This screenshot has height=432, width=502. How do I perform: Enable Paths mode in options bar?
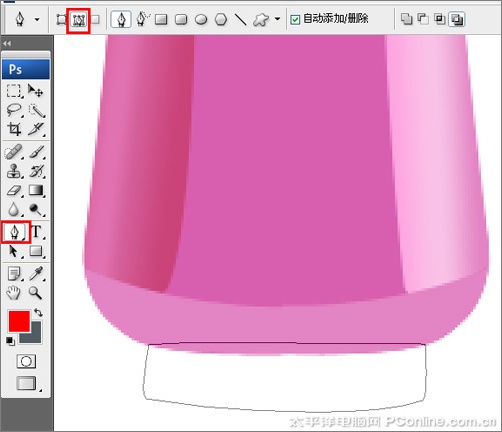pos(78,20)
